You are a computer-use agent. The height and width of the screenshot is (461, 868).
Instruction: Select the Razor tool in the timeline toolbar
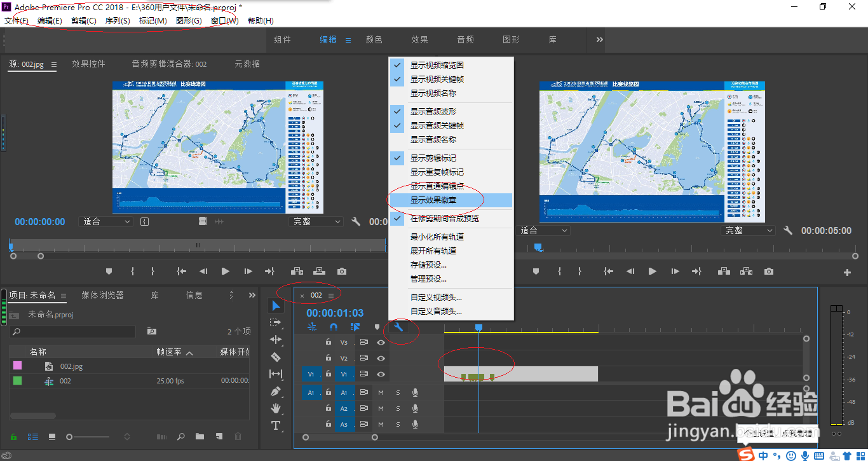pyautogui.click(x=276, y=356)
